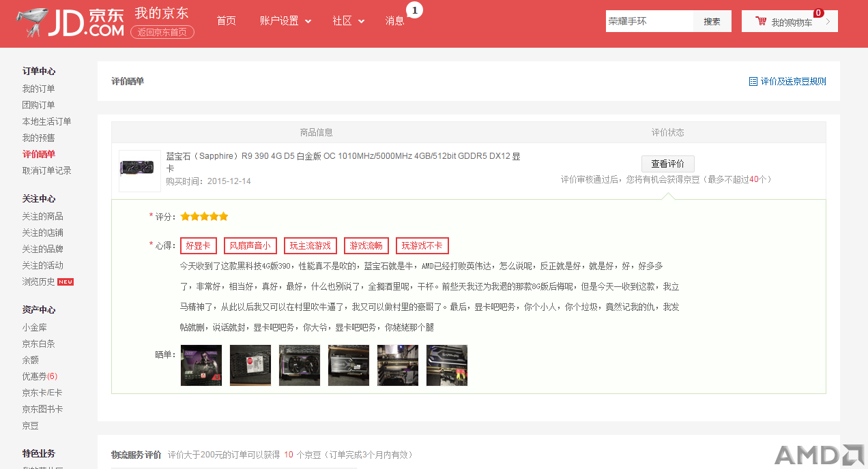868x469 pixels.
Task: Click the 蓝宝石 R9 390 product title link
Action: pyautogui.click(x=343, y=162)
